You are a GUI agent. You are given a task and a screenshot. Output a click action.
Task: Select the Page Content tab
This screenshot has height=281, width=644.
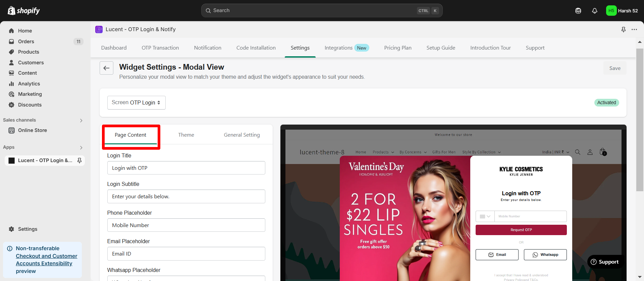coord(130,135)
